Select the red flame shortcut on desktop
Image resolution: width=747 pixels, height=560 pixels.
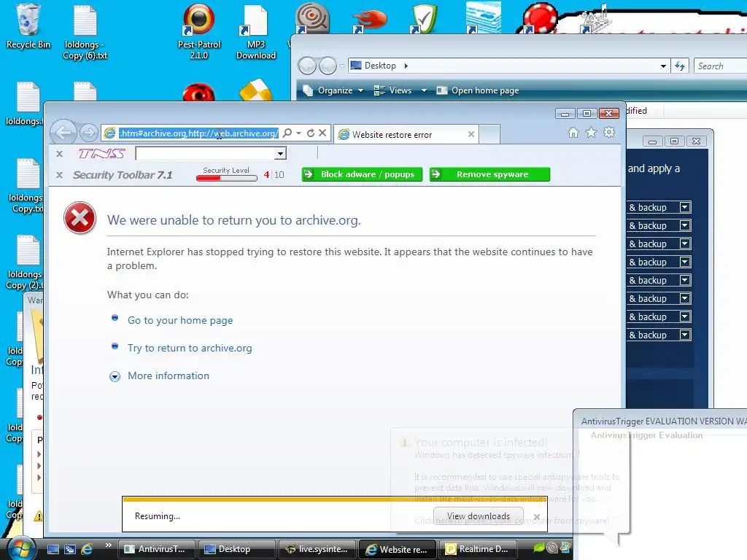(369, 19)
